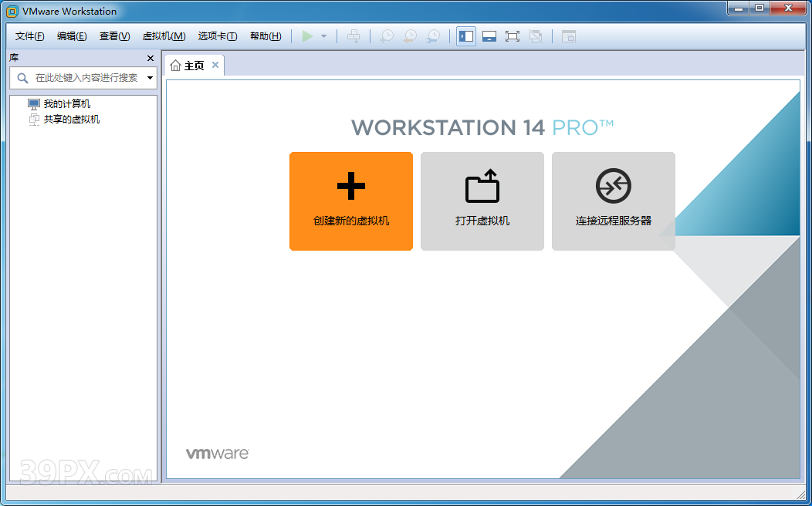Toggle the library sidebar view icon
Viewport: 812px width, 506px height.
466,36
